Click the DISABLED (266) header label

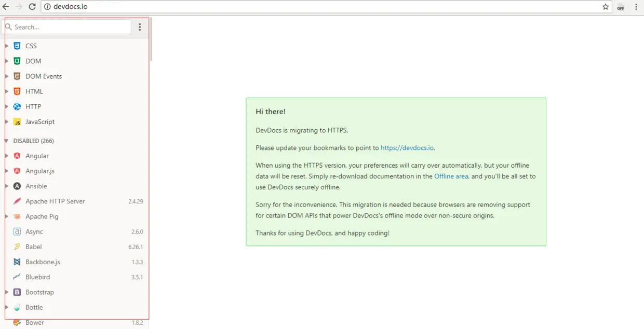(33, 141)
